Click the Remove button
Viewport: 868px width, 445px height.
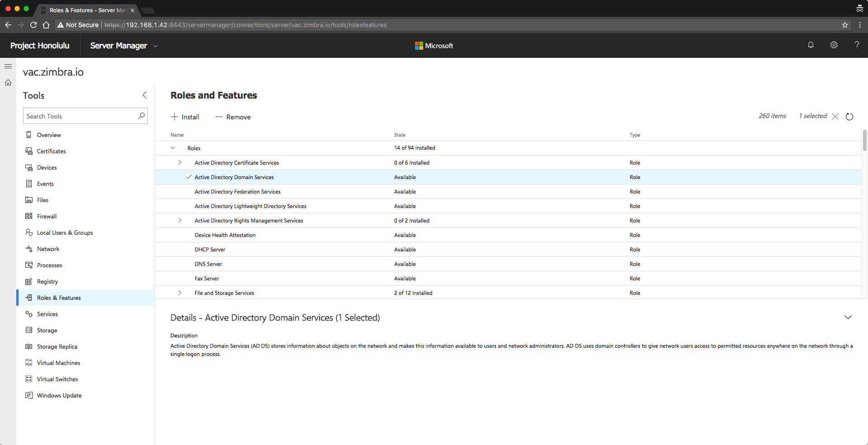coord(233,117)
